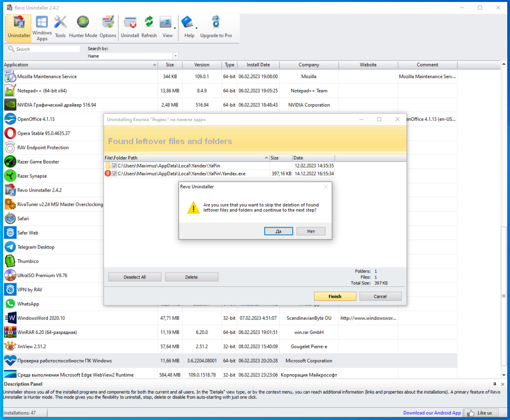Viewport: 510px width, 420px height.
Task: Select the Razer Synapse icon
Action: coord(10,176)
